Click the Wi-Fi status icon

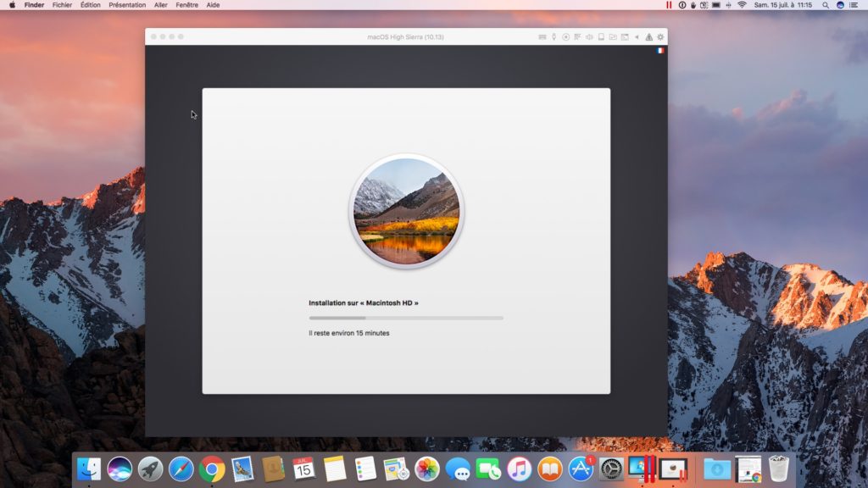pos(742,5)
